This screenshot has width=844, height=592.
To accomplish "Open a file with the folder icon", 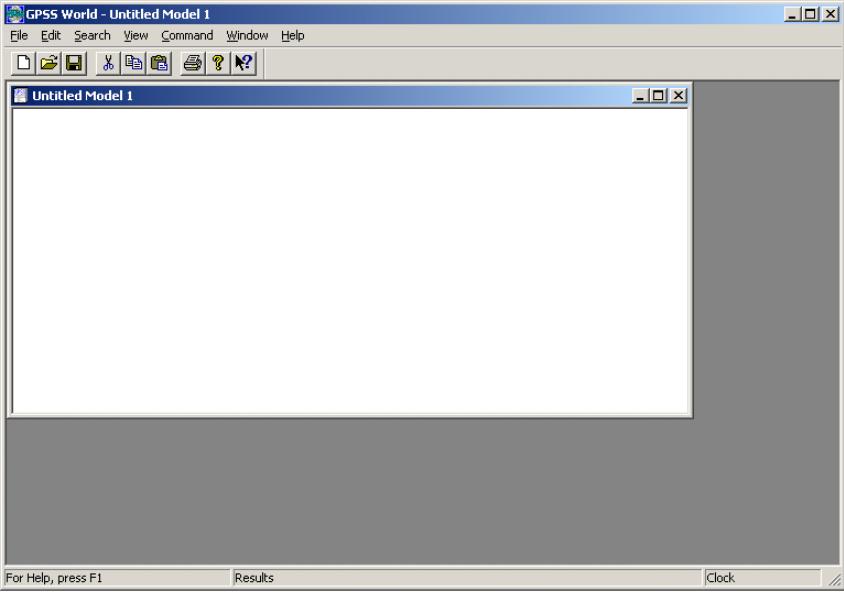I will (48, 63).
